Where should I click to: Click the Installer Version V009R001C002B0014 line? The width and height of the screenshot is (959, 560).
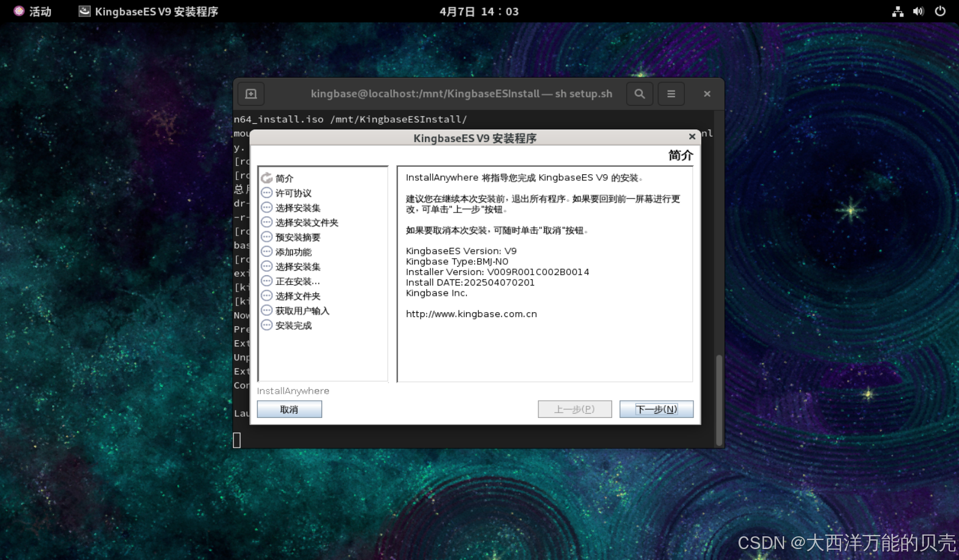498,272
